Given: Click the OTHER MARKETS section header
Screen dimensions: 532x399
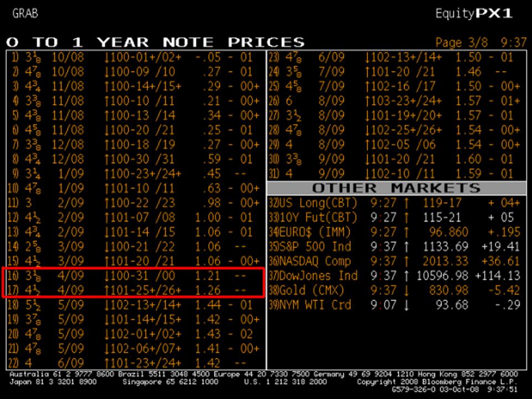Looking at the screenshot, I should pos(396,188).
